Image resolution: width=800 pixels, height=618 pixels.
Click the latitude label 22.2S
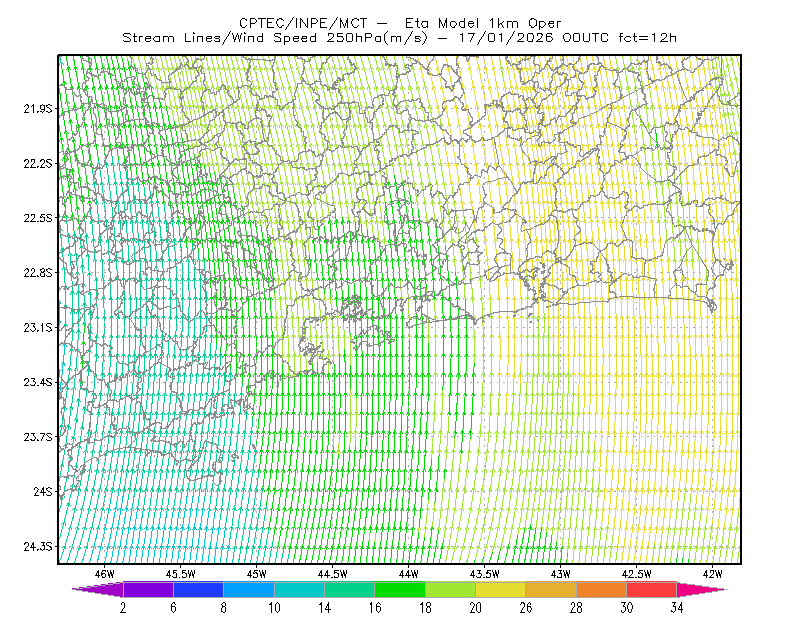(x=38, y=163)
